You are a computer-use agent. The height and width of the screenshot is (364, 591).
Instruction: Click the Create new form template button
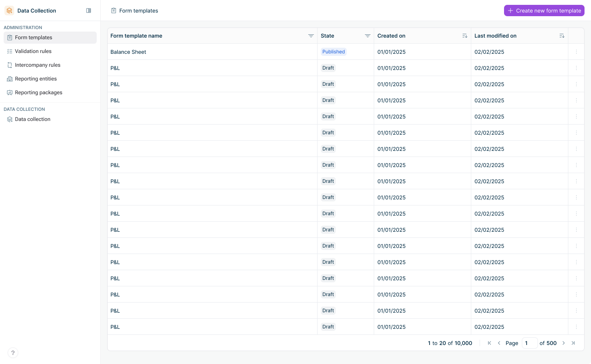coord(544,11)
